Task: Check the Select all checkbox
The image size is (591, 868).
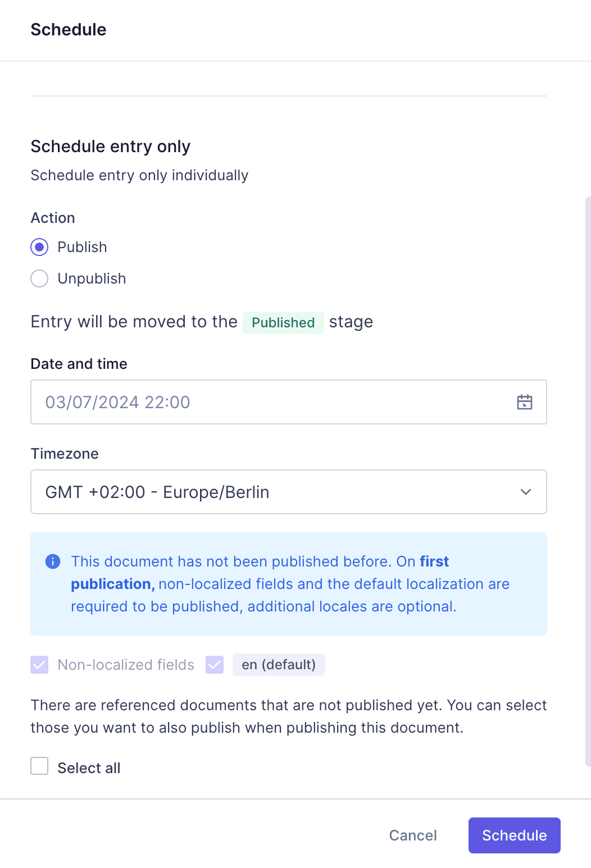Action: pyautogui.click(x=39, y=766)
